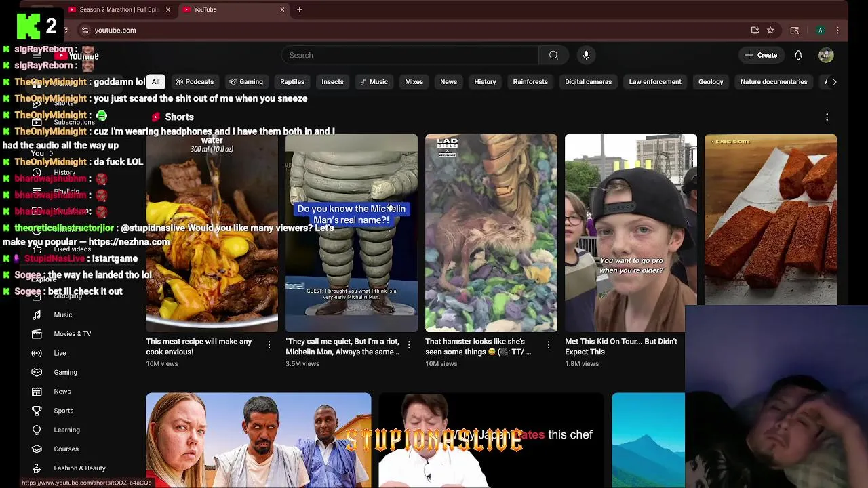Play the red brick blocks short thumbnail
Viewport: 868px width, 488px height.
click(770, 220)
